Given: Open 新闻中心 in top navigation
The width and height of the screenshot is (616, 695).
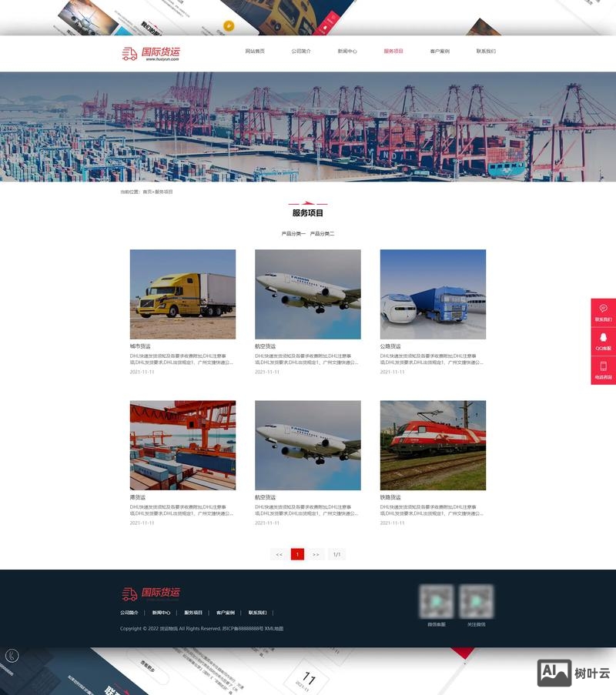Looking at the screenshot, I should 347,52.
